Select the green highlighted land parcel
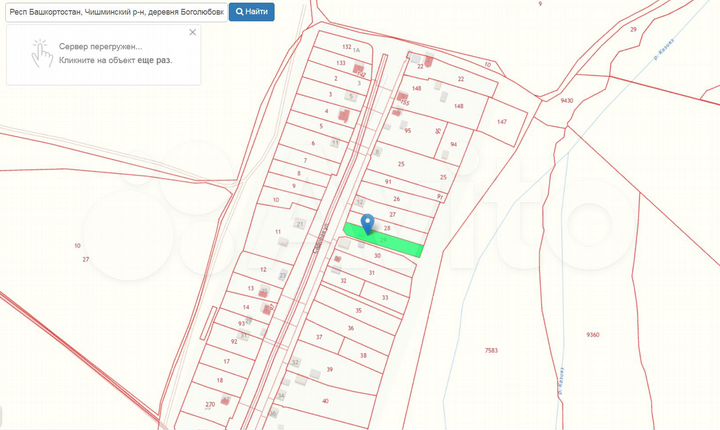720x430 pixels. pos(395,241)
